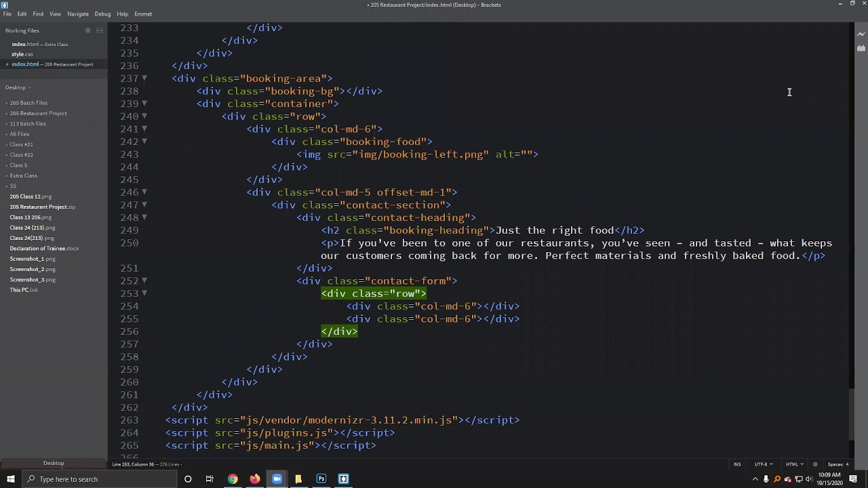
Task: Collapse code fold at line 246
Action: 144,192
